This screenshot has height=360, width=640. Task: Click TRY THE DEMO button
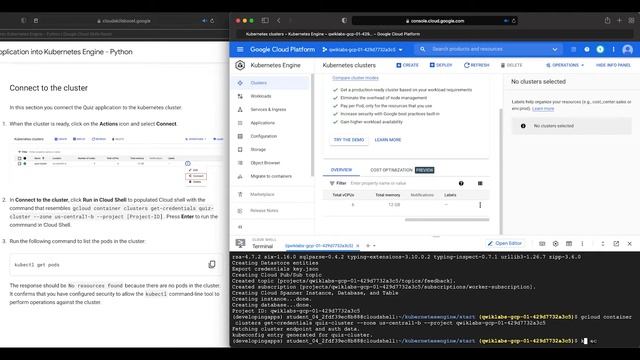pyautogui.click(x=349, y=140)
